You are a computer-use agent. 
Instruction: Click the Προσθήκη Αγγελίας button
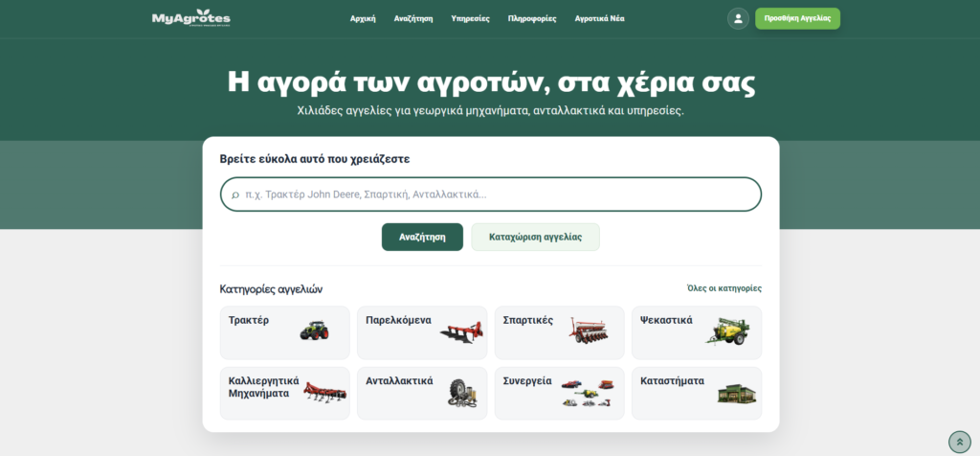(x=797, y=18)
